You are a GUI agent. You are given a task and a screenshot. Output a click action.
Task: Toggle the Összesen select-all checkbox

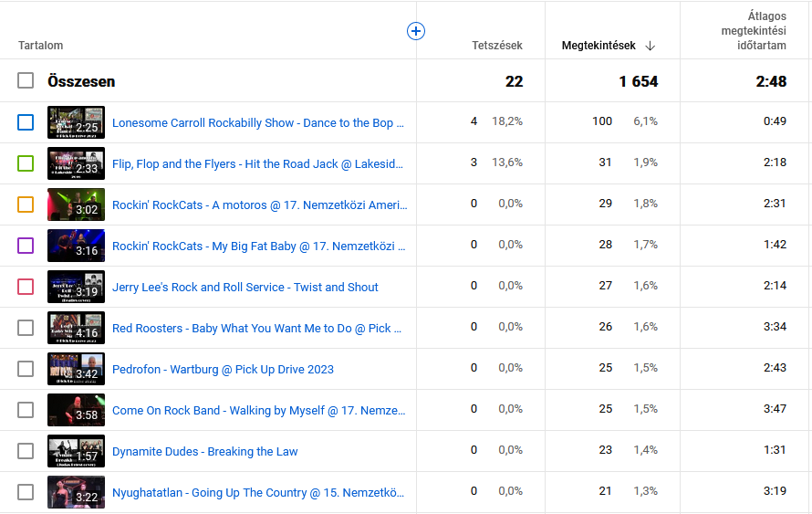tap(26, 81)
